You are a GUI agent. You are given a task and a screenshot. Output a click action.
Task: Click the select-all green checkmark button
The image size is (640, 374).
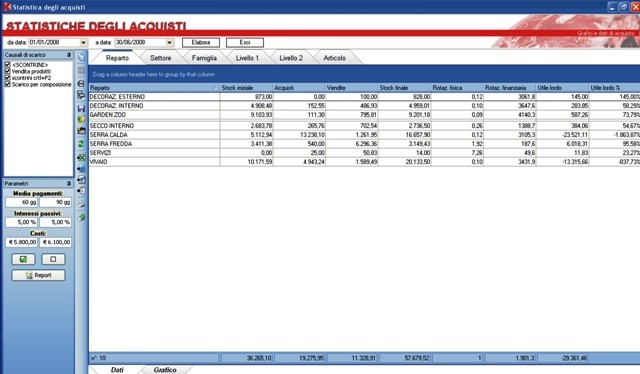tap(23, 259)
